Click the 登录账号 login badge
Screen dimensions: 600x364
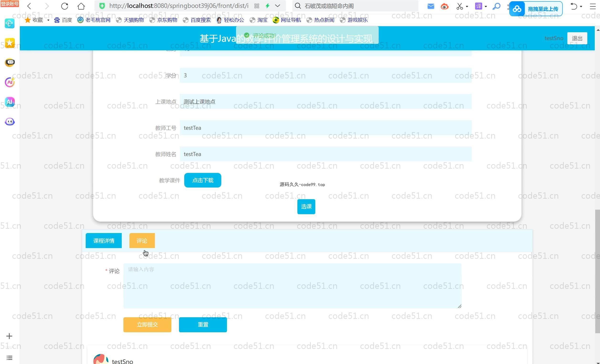[10, 4]
